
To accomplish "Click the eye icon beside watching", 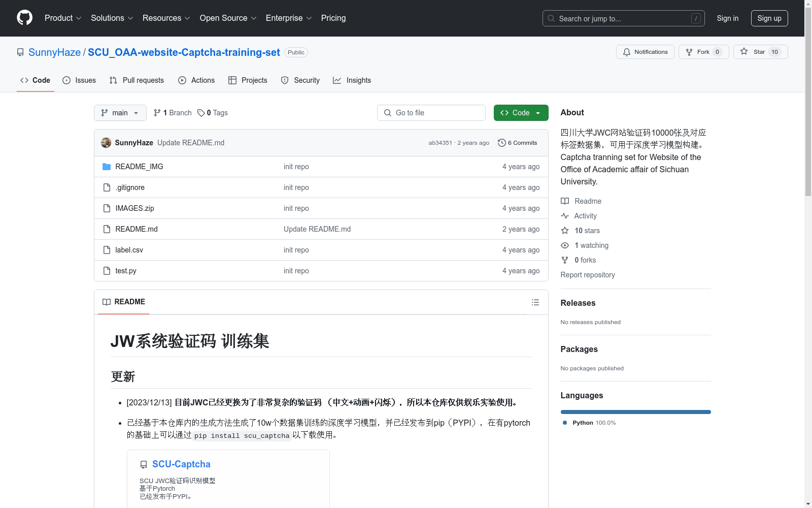I will [x=565, y=245].
